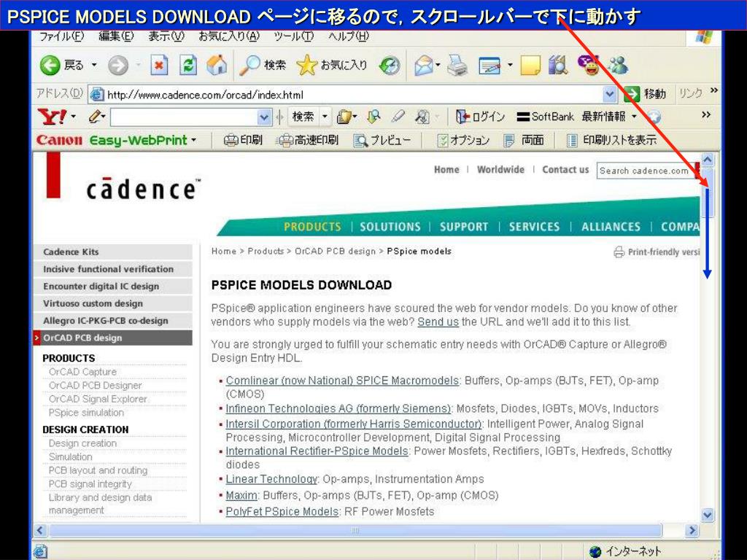Show the Canon 印刷リストを表示 print list

612,140
